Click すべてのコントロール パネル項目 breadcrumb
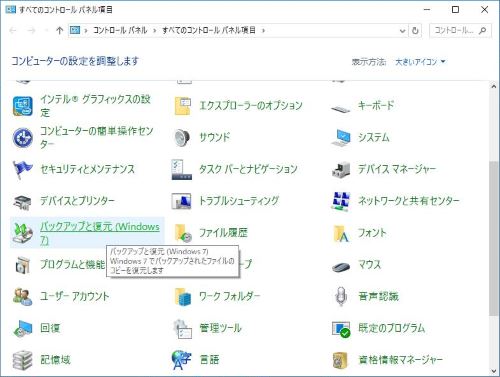 click(209, 30)
